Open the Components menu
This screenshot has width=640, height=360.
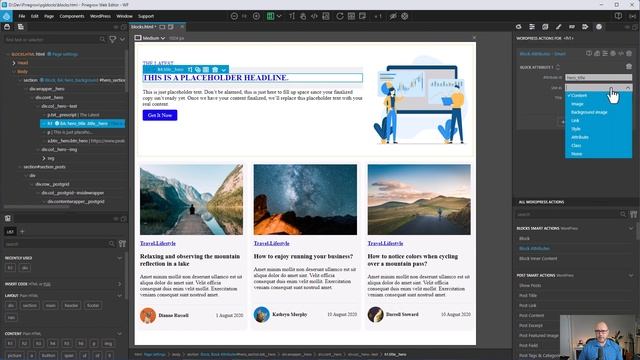[72, 16]
